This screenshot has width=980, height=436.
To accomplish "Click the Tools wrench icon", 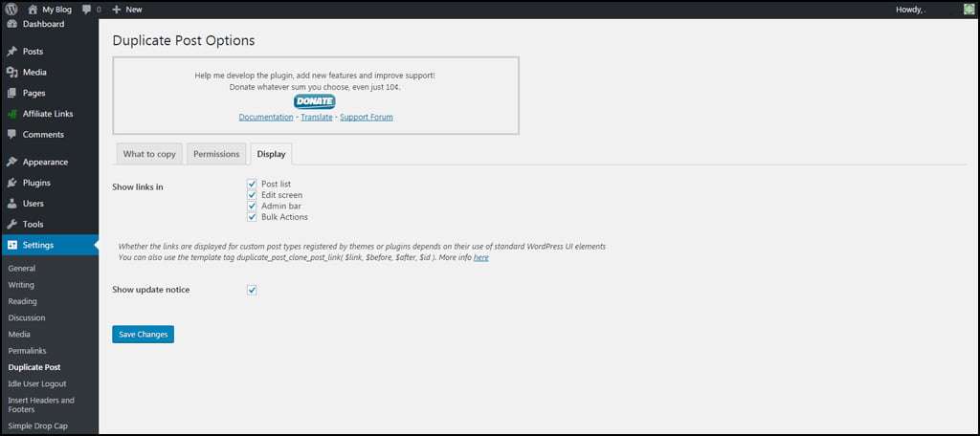I will coord(11,225).
